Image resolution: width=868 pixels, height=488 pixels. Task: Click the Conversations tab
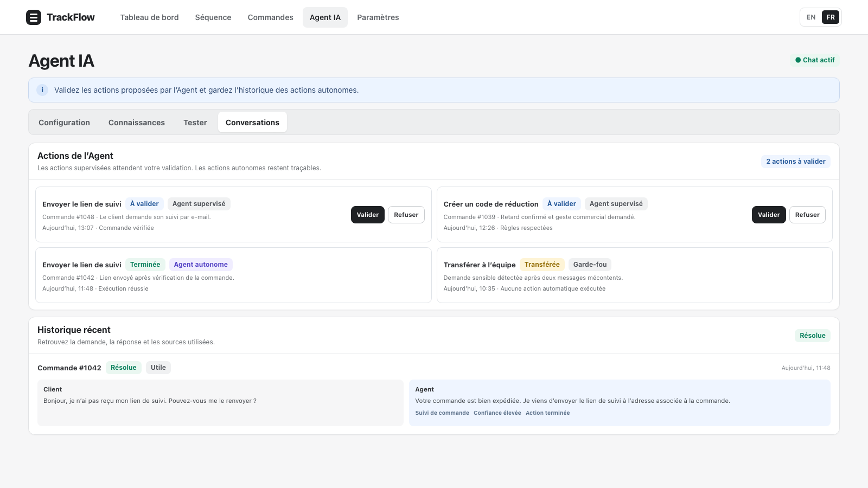(x=252, y=123)
